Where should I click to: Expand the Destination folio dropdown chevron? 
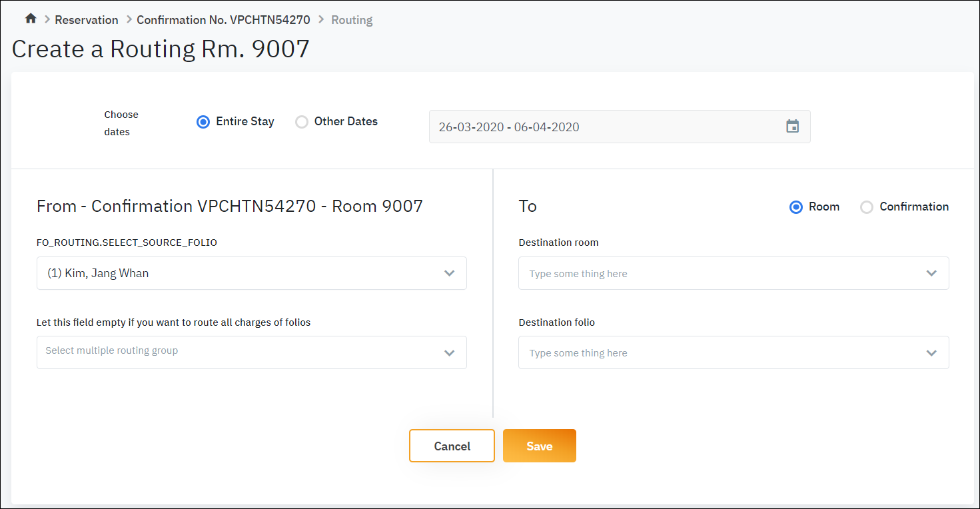tap(931, 352)
